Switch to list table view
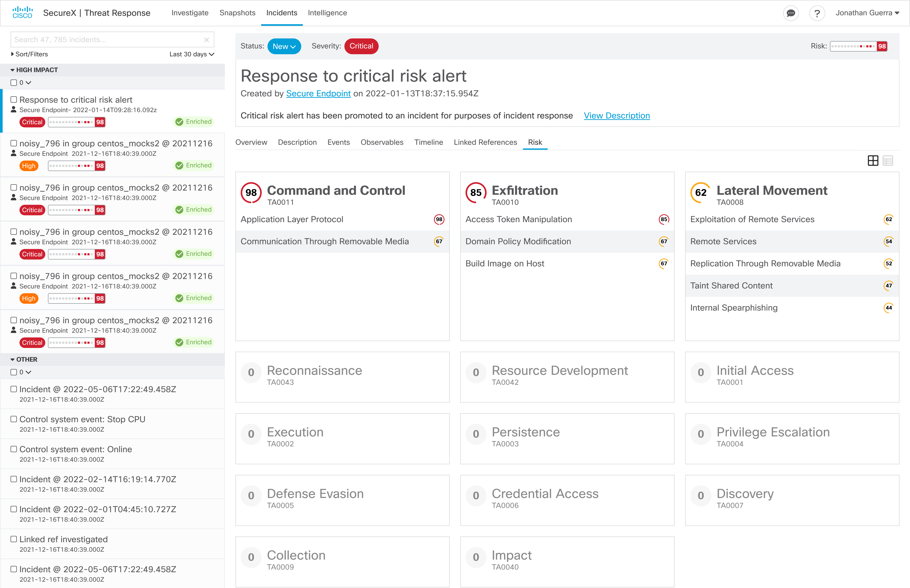This screenshot has height=588, width=910. [x=888, y=161]
